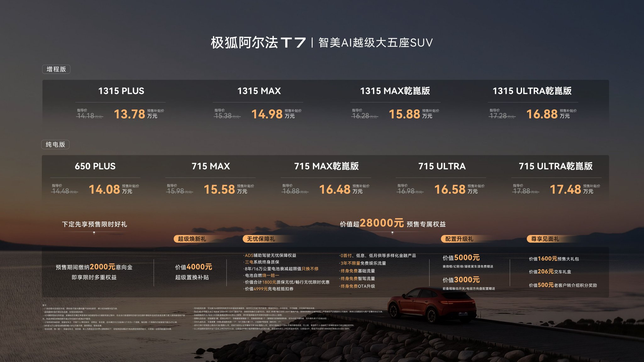Click the 极狐阿尔法 T7 title

click(x=258, y=42)
